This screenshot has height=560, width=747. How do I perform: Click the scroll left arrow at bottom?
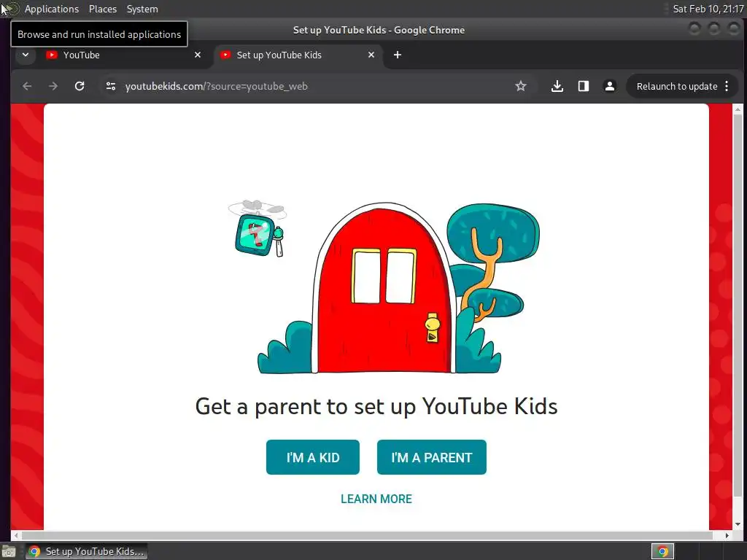[x=16, y=535]
